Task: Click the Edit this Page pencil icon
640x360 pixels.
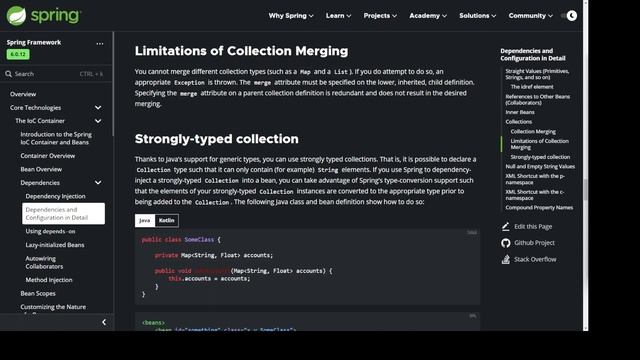Action: coord(506,226)
